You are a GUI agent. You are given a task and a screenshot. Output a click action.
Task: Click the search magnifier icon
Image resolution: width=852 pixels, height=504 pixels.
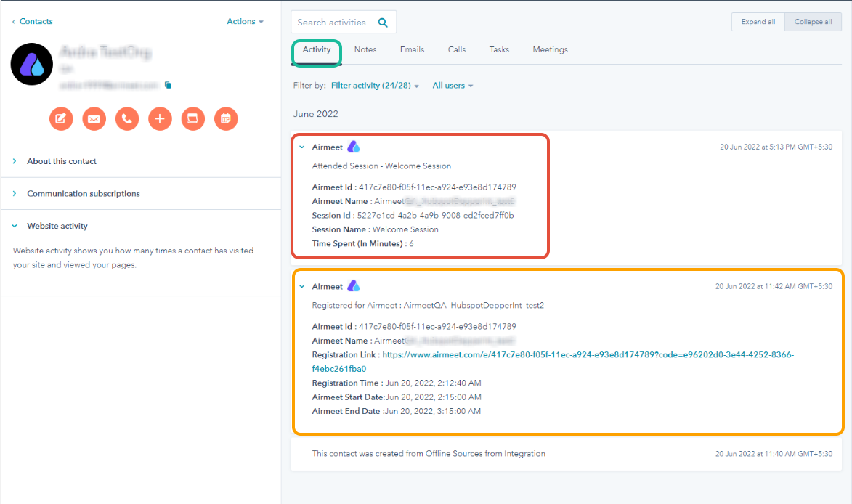point(383,23)
